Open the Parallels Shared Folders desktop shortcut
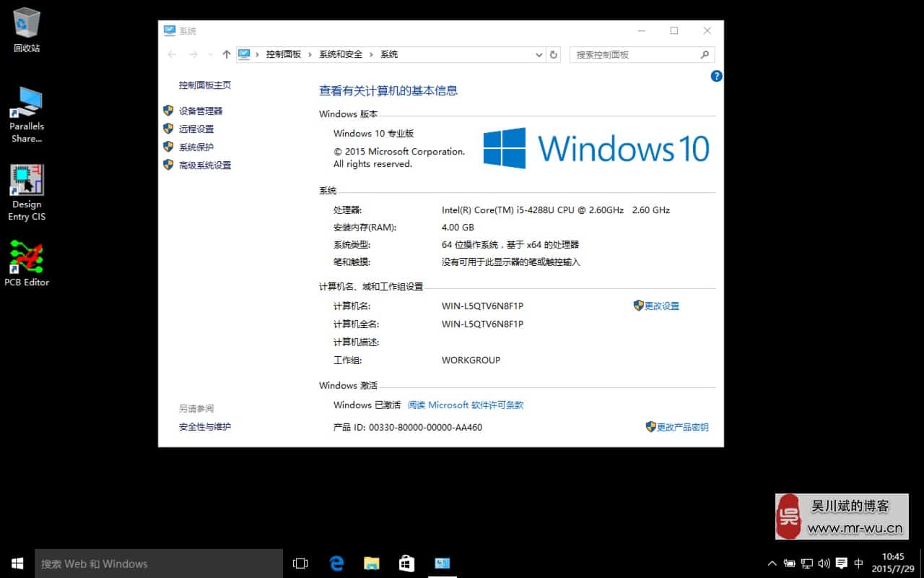The height and width of the screenshot is (578, 924). point(27,115)
